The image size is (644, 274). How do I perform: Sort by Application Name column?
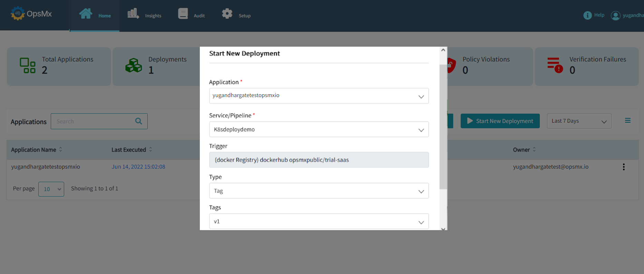tap(60, 150)
